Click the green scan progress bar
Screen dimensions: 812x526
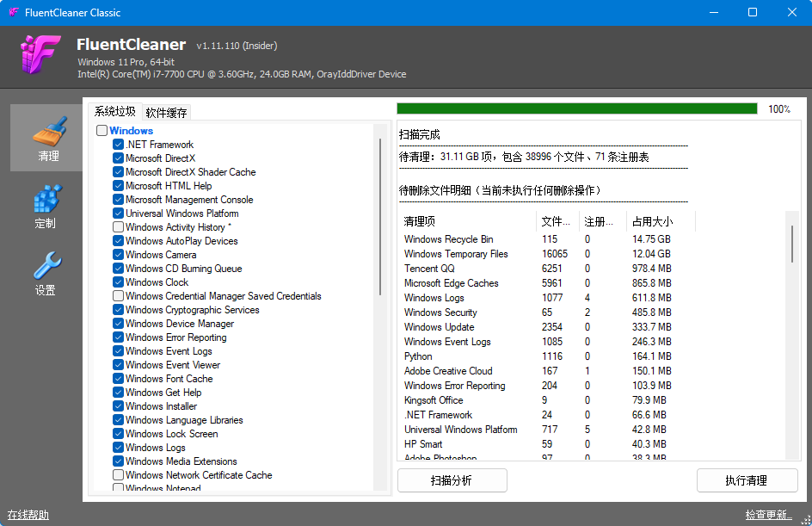point(577,108)
